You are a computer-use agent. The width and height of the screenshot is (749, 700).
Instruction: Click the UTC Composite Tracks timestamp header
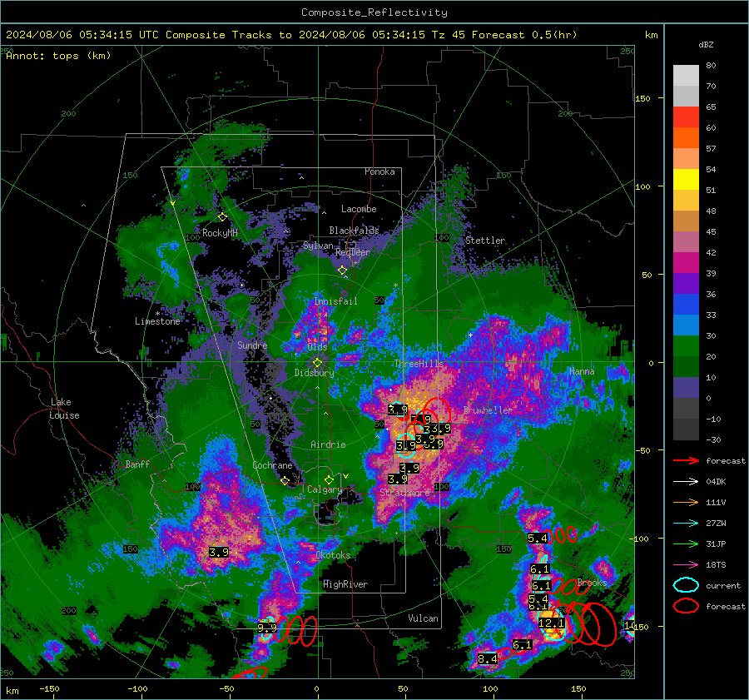(291, 35)
